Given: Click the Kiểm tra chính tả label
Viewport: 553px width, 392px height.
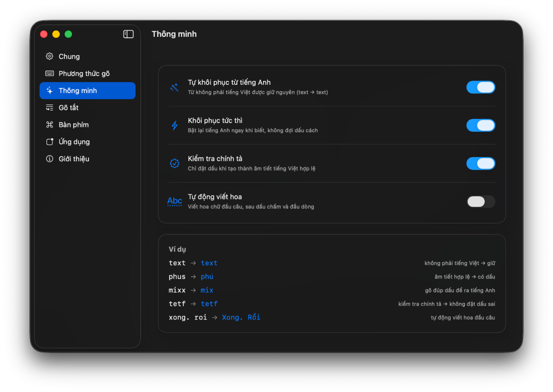Looking at the screenshot, I should point(215,158).
